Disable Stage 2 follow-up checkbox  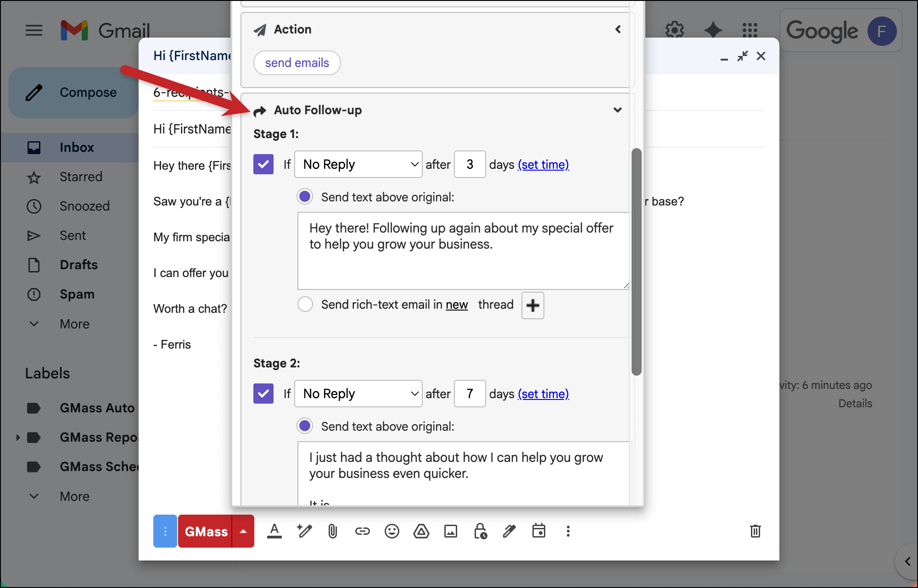(x=263, y=394)
